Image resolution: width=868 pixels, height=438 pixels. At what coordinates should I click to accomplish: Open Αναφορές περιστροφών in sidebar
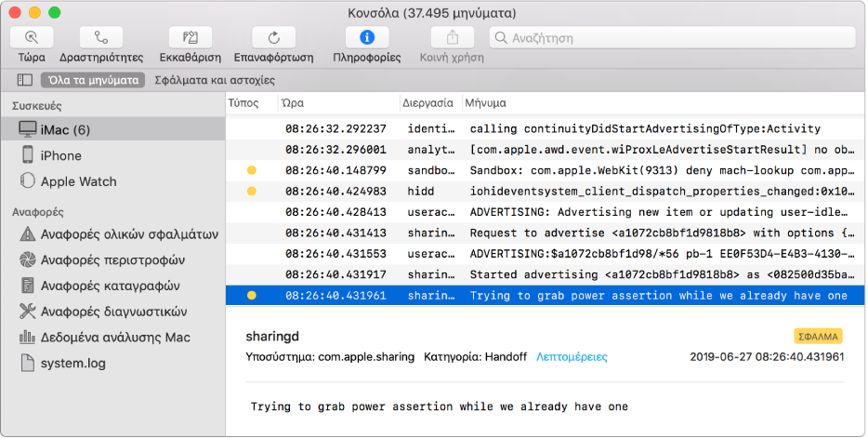(113, 259)
